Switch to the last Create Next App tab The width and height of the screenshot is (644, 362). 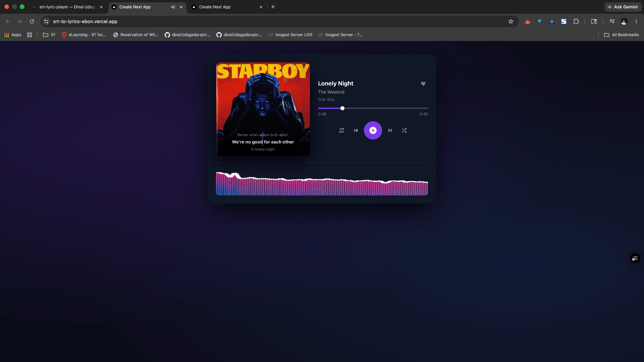[x=215, y=7]
